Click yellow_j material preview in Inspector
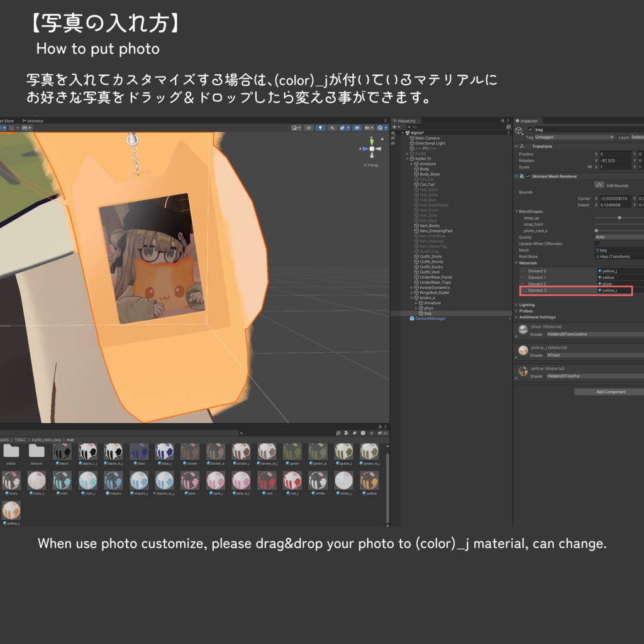 pyautogui.click(x=523, y=350)
